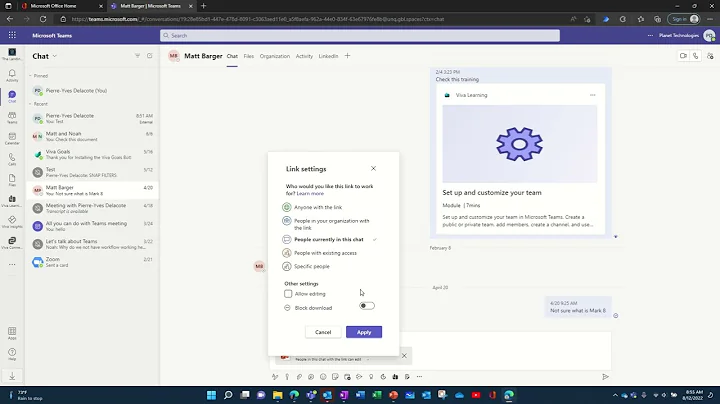720x404 pixels.
Task: Open Excel from the taskbar
Action: point(377,395)
